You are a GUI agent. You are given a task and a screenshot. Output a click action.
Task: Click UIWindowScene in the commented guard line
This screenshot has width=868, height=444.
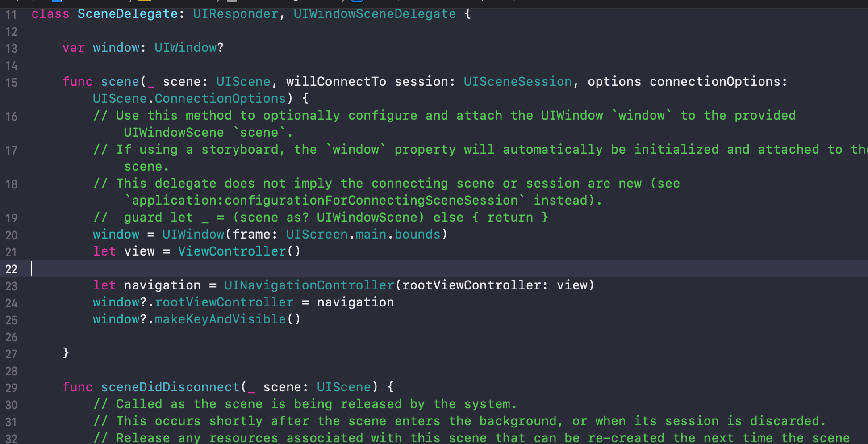[367, 218]
